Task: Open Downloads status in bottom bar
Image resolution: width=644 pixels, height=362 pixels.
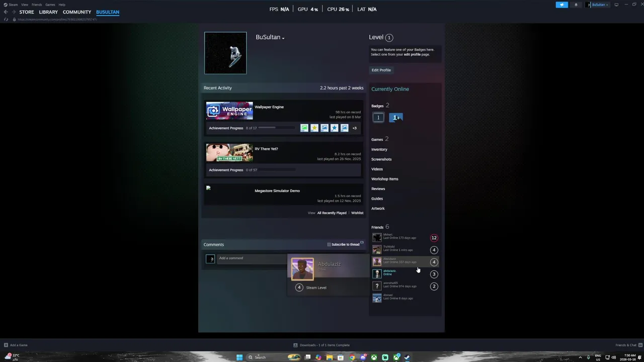Action: (x=321, y=345)
